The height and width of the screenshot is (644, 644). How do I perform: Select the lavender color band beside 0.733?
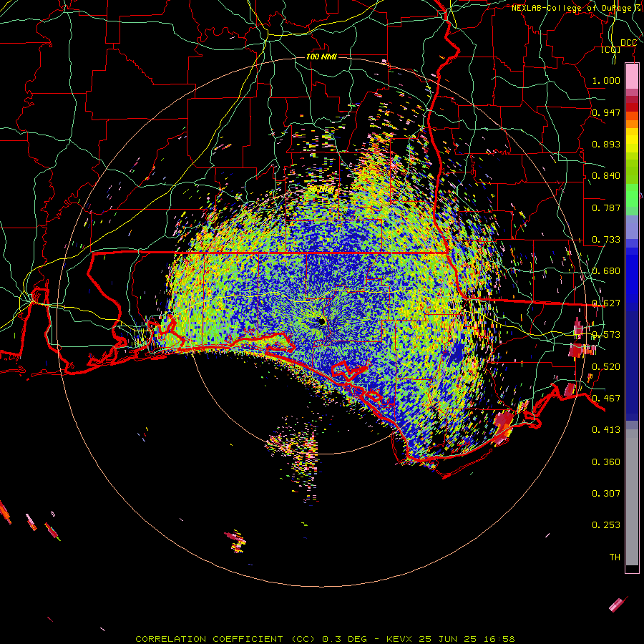pos(632,227)
